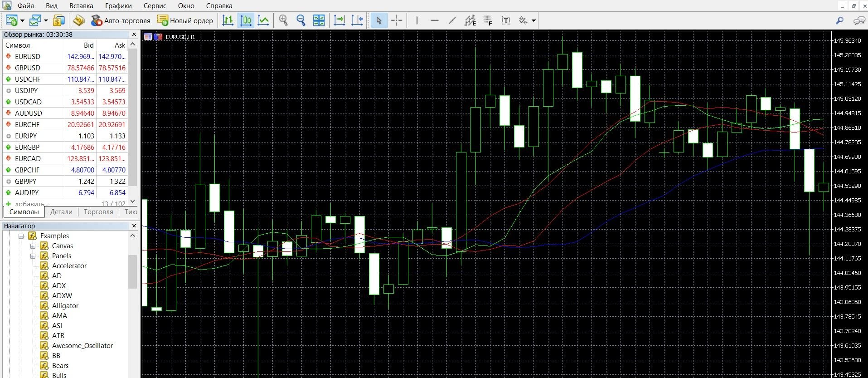Select the crosshair tool

click(397, 20)
